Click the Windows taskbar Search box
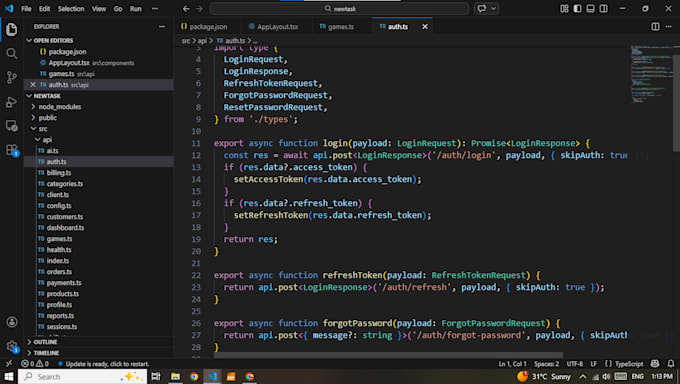680x384 pixels. pos(82,376)
